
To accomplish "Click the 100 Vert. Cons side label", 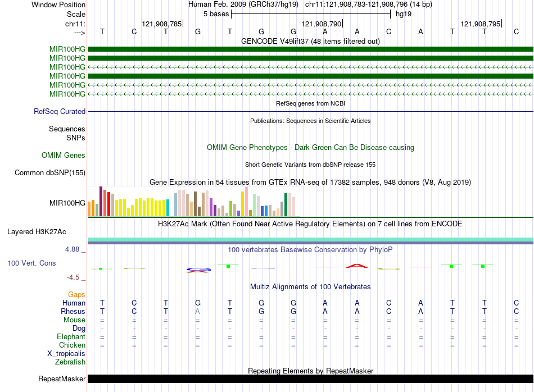I will point(31,263).
